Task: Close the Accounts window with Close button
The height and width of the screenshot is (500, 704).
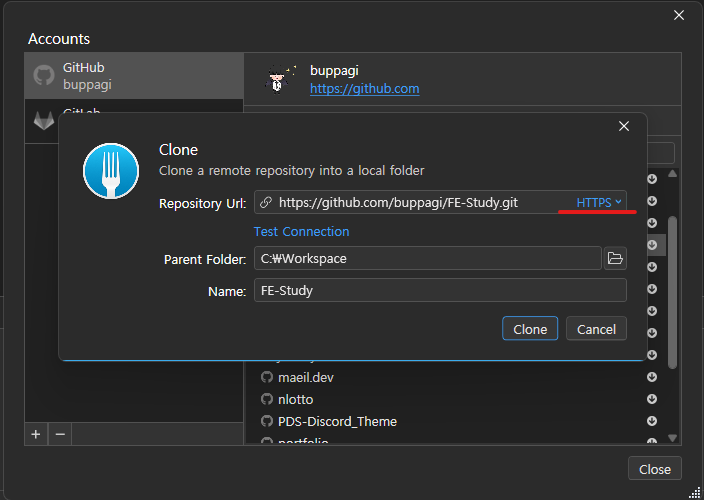Action: point(655,469)
